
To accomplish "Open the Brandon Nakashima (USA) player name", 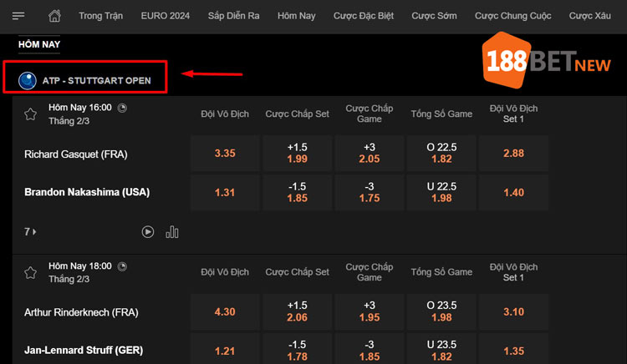I will point(87,192).
